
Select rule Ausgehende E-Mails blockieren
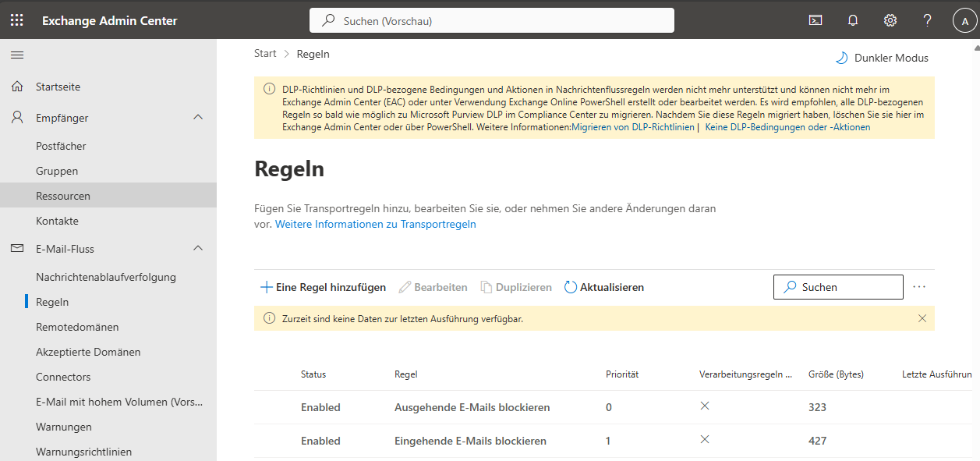tap(472, 407)
